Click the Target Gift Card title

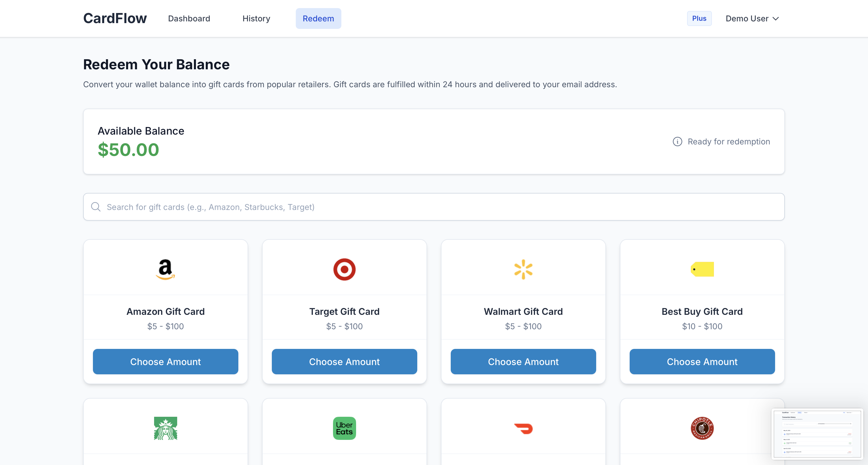coord(344,311)
